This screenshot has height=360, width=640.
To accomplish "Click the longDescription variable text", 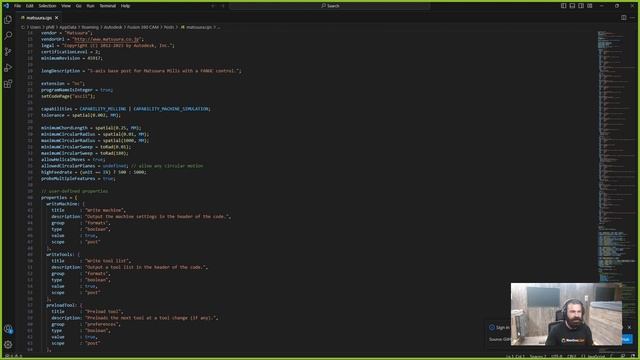I will [x=60, y=71].
